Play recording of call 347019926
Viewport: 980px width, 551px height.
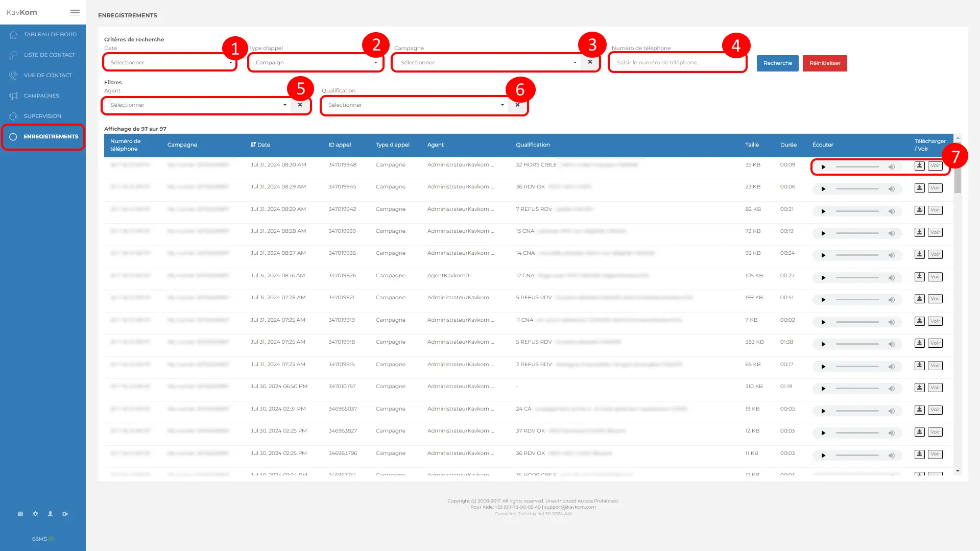(823, 278)
